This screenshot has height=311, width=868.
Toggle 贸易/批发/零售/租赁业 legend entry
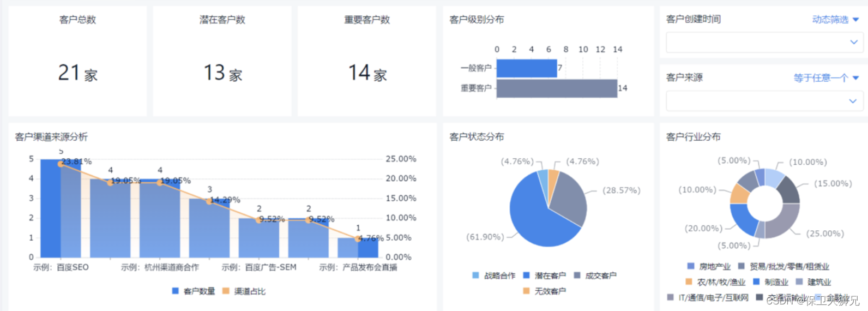pyautogui.click(x=783, y=266)
